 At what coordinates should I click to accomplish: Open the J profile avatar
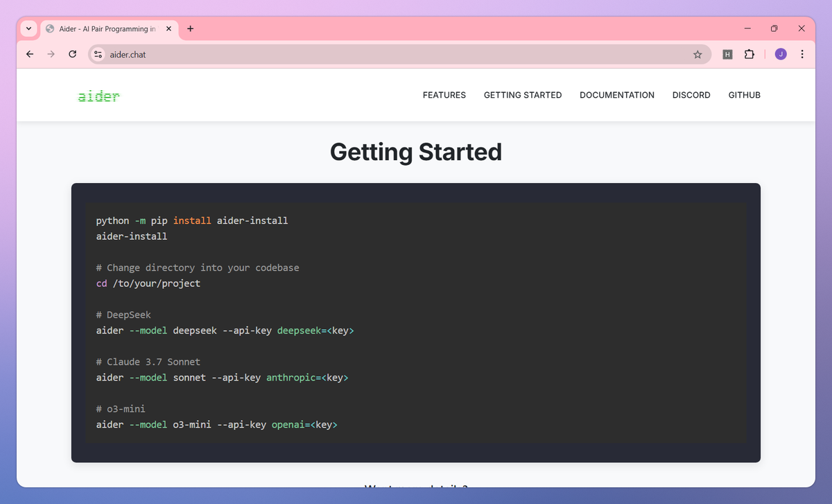781,54
